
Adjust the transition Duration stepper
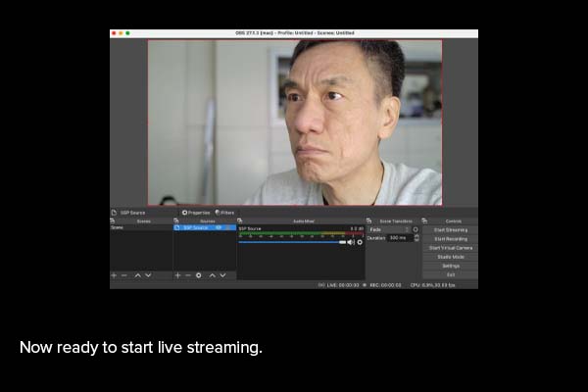[x=416, y=238]
